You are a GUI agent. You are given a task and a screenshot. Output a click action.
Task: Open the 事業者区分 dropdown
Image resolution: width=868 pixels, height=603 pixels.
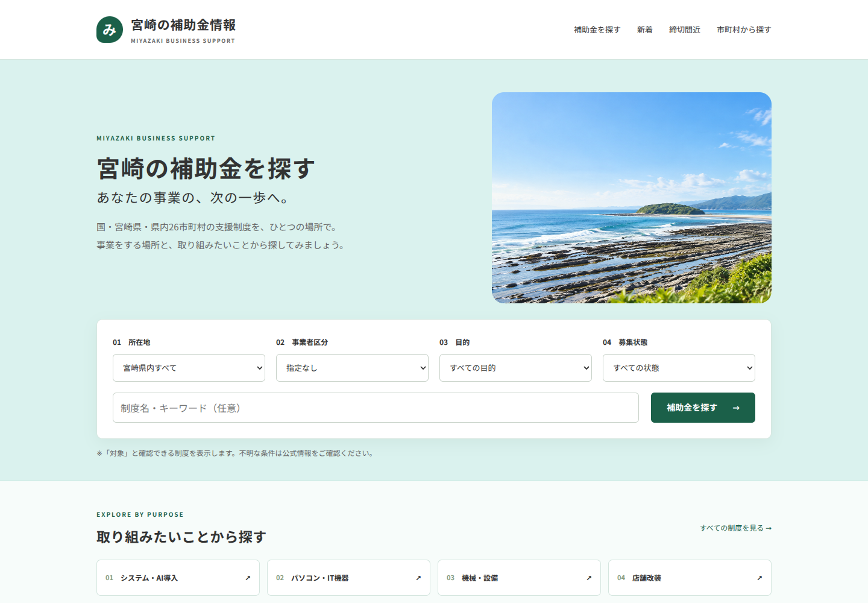point(352,368)
